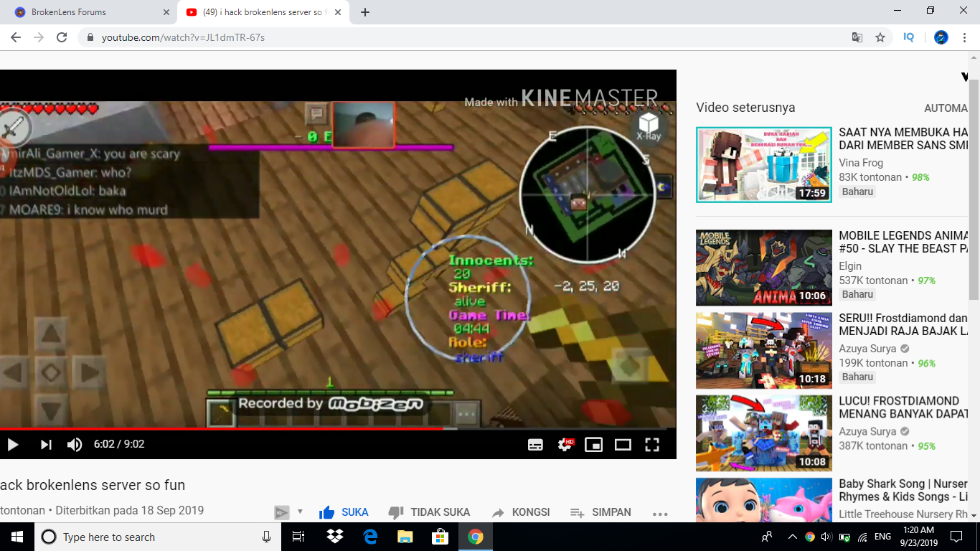Click the 'MOBILE LEGENDS ANIMA' video title
Viewport: 980px width, 551px height.
(903, 242)
